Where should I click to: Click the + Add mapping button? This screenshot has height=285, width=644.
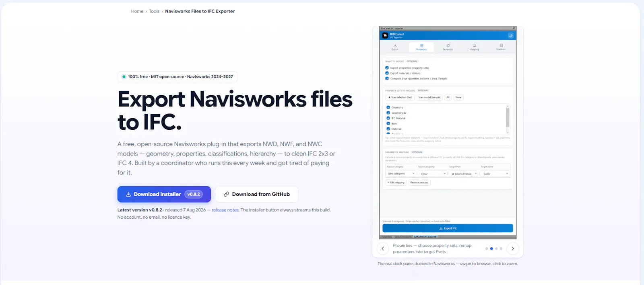(x=396, y=182)
